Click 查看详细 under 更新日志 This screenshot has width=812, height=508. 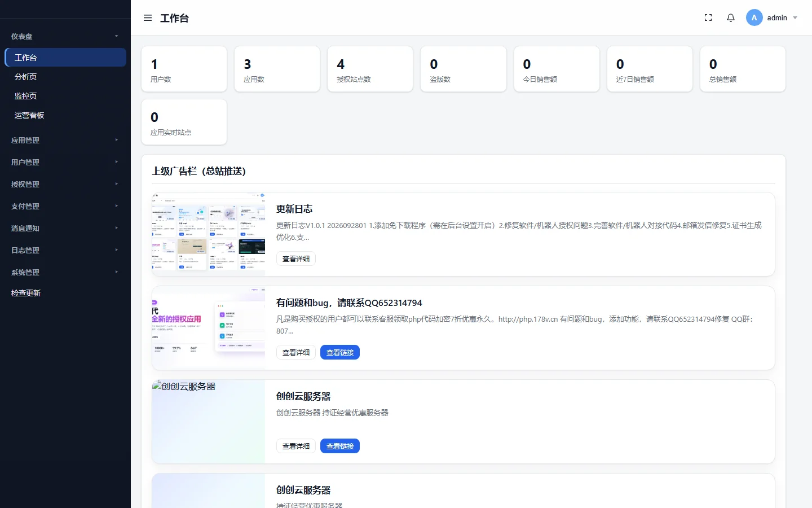click(x=296, y=259)
